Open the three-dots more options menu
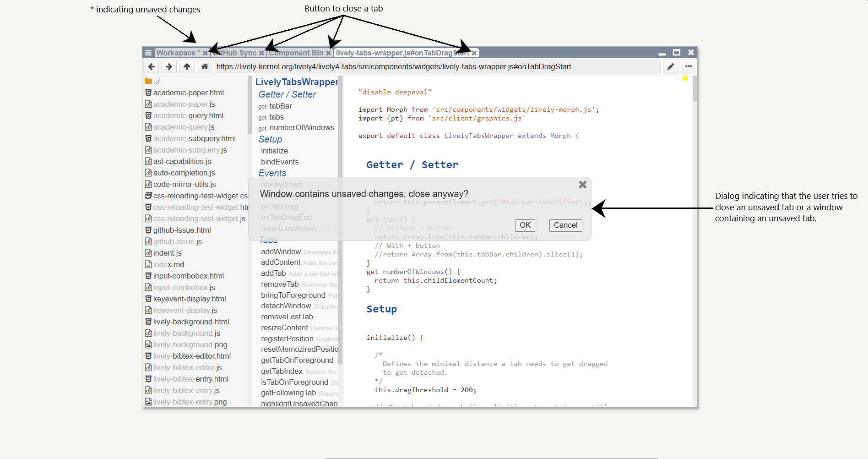Viewport: 868px width, 459px height. pos(688,67)
